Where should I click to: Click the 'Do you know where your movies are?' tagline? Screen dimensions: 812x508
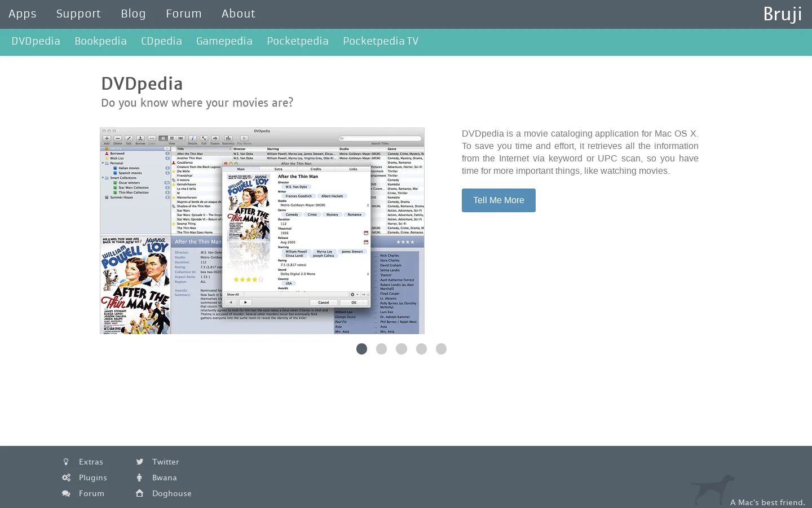tap(197, 103)
